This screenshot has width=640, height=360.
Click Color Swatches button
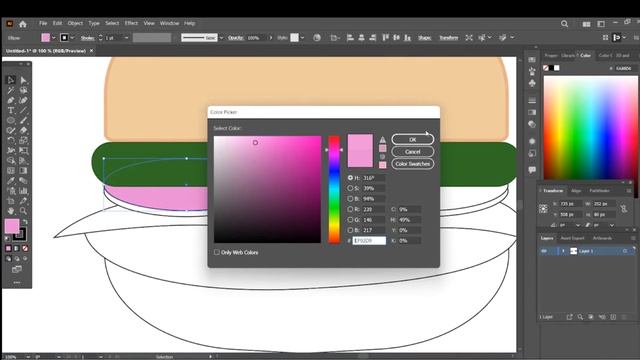click(x=413, y=164)
